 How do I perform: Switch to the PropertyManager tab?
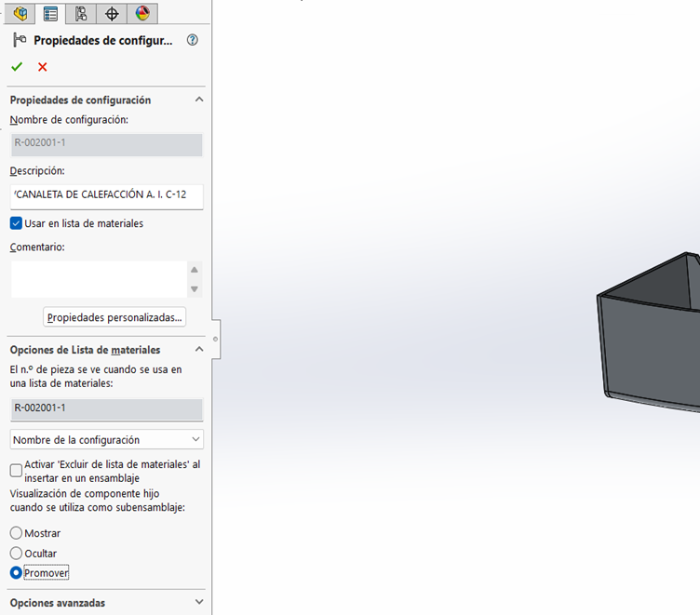point(50,13)
